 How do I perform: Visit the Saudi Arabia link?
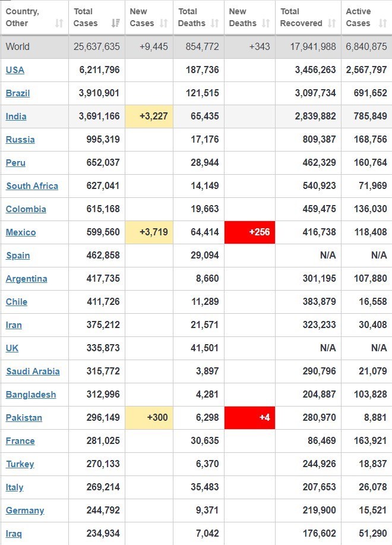click(33, 371)
